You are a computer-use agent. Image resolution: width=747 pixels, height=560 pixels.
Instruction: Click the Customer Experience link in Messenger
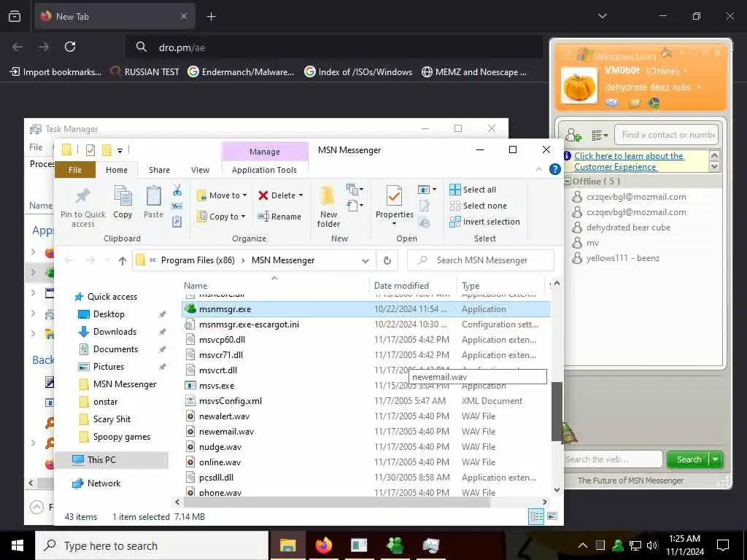pyautogui.click(x=629, y=161)
